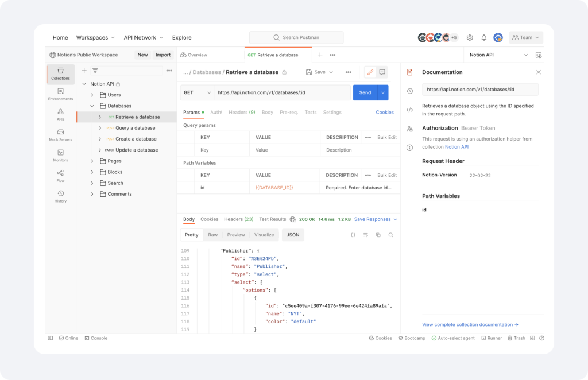Copy the response with the copy icon
Viewport: 588px width, 380px height.
(378, 235)
